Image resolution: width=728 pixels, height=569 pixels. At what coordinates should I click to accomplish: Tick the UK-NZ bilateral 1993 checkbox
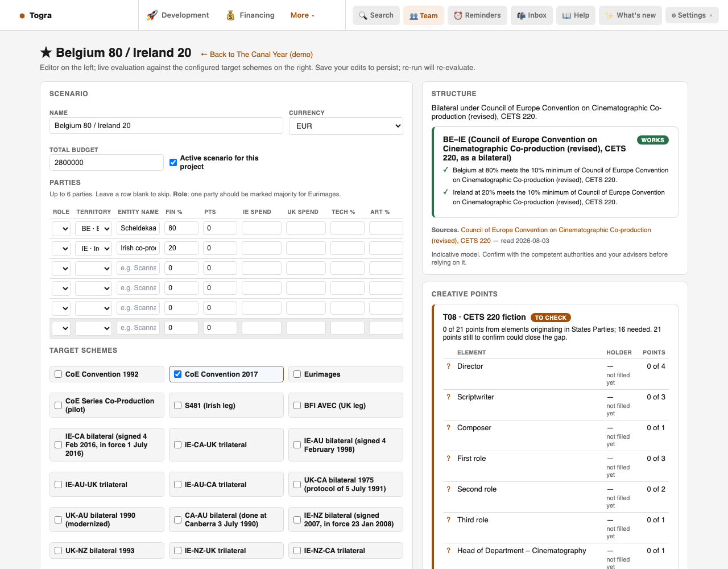pyautogui.click(x=58, y=550)
